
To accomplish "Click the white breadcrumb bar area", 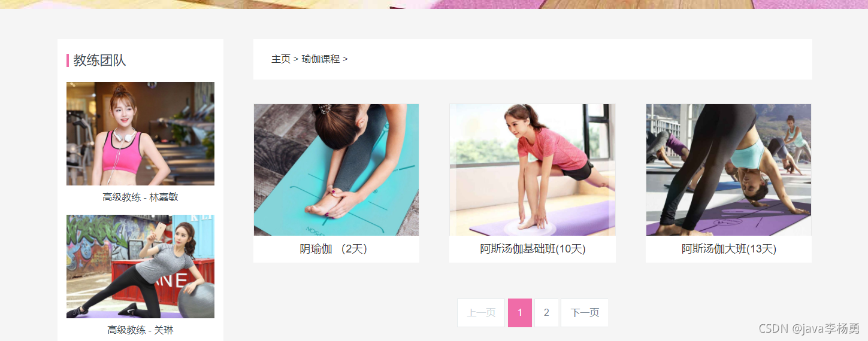I will (x=533, y=59).
